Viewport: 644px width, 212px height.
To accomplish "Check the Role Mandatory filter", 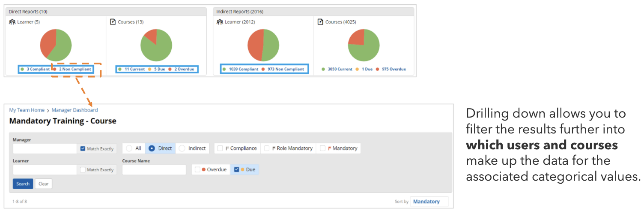I will point(267,148).
